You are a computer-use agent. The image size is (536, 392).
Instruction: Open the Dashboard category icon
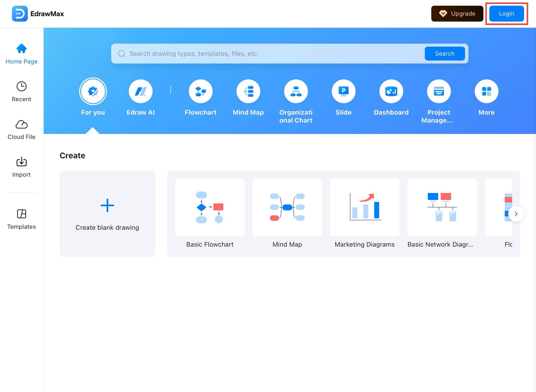coord(391,91)
